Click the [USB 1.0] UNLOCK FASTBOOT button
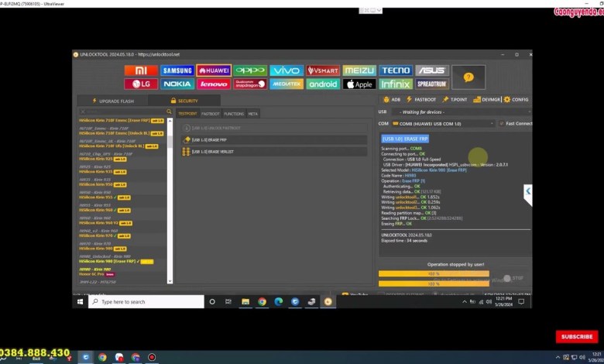The image size is (604, 364). (x=274, y=128)
